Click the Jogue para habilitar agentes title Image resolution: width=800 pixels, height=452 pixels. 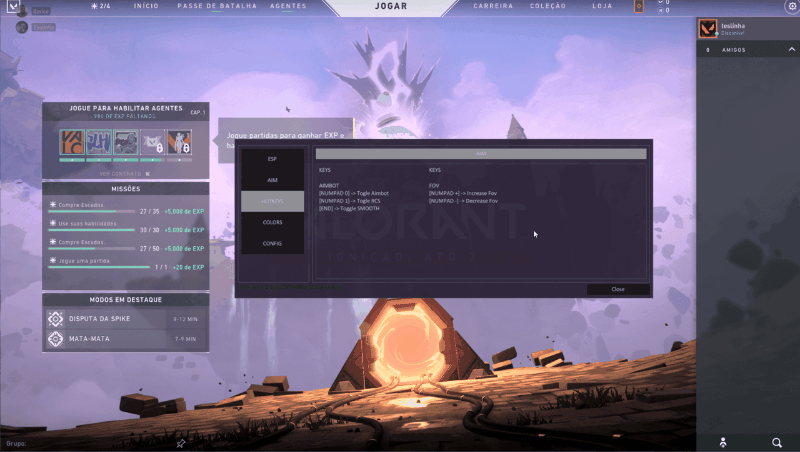(x=126, y=108)
